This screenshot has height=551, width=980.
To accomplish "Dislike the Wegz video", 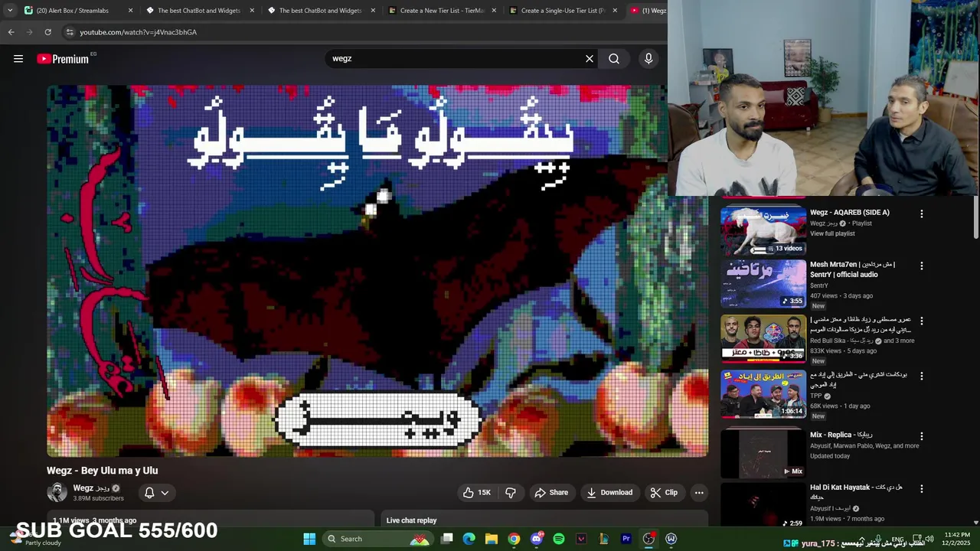I will click(510, 493).
